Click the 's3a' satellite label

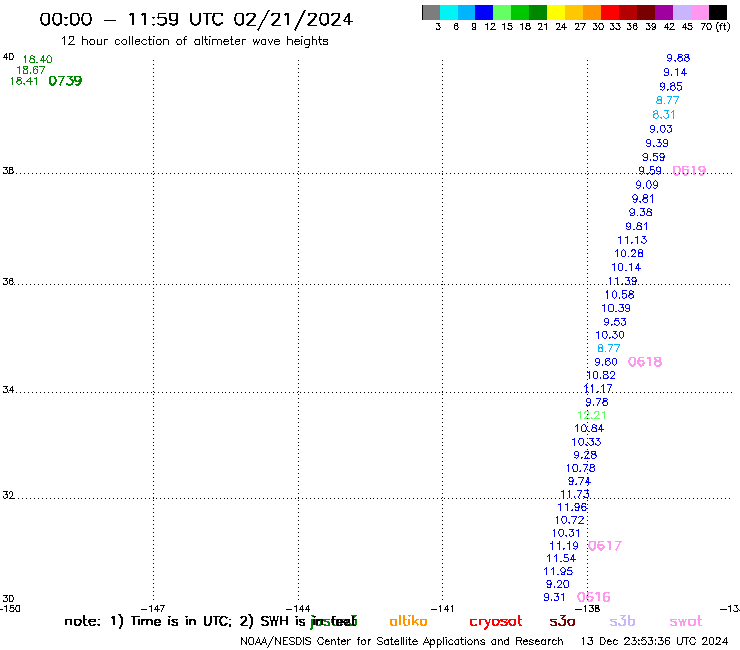click(x=562, y=621)
